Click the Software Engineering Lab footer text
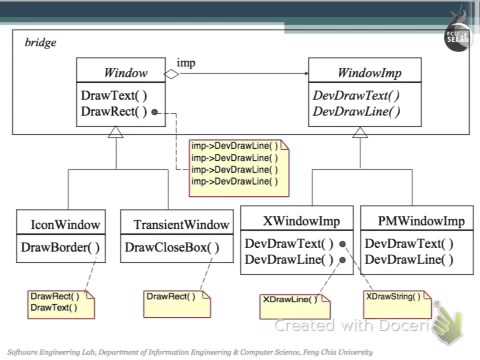Screen dimensions: 480x360 click(x=190, y=352)
